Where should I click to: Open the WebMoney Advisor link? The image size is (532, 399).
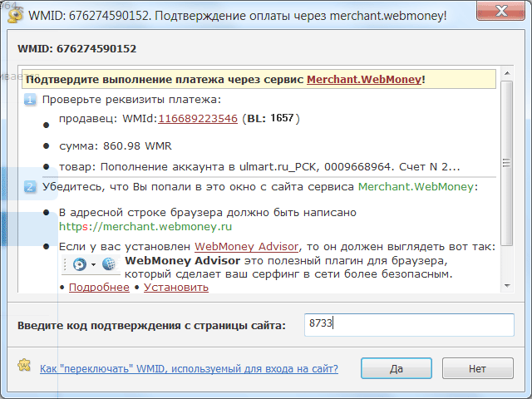tap(246, 247)
